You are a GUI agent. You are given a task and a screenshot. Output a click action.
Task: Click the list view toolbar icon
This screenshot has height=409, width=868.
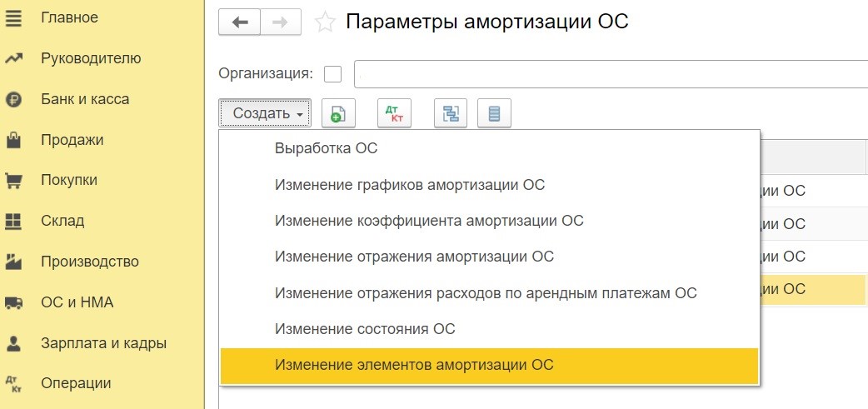(494, 113)
